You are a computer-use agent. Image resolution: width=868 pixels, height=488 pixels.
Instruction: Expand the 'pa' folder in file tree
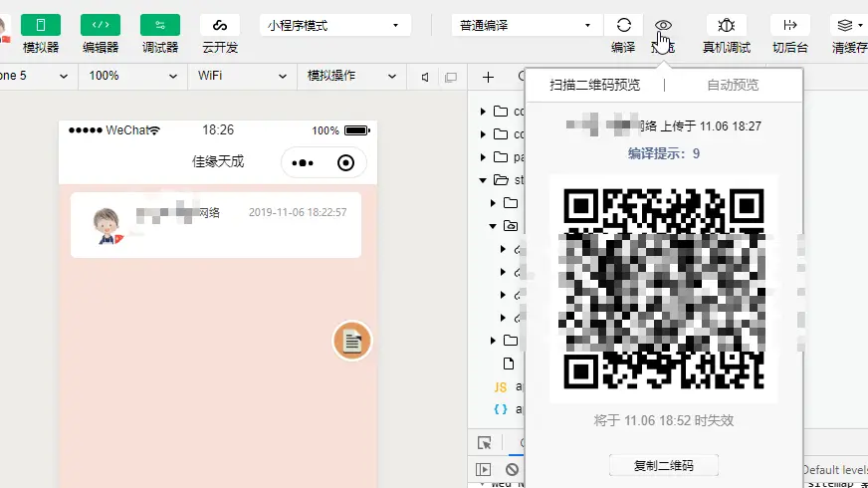(x=483, y=157)
